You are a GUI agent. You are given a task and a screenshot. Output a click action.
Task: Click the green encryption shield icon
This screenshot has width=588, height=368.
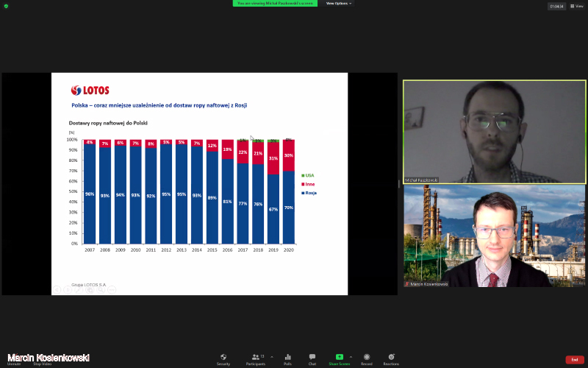coord(6,5)
